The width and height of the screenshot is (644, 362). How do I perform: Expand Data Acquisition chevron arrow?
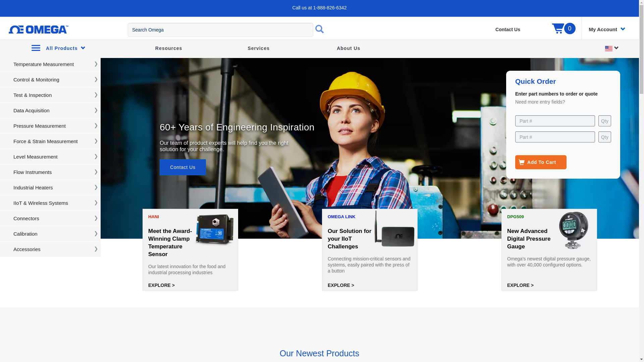pyautogui.click(x=96, y=110)
